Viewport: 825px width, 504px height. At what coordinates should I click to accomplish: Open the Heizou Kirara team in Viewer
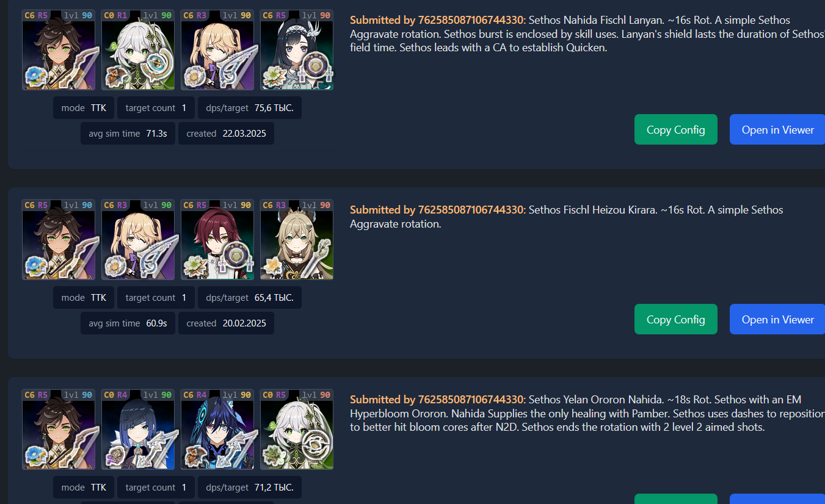(777, 319)
